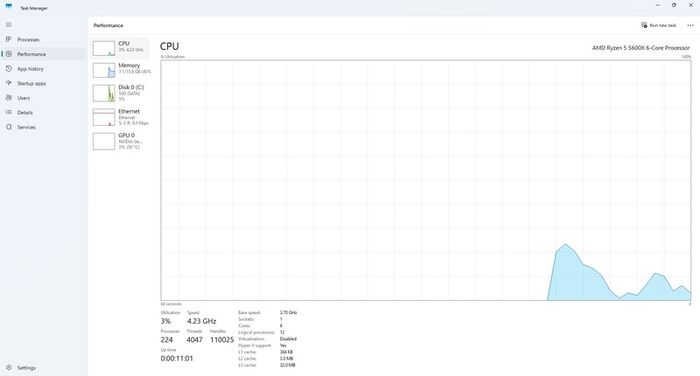Open the Services page

pos(26,127)
